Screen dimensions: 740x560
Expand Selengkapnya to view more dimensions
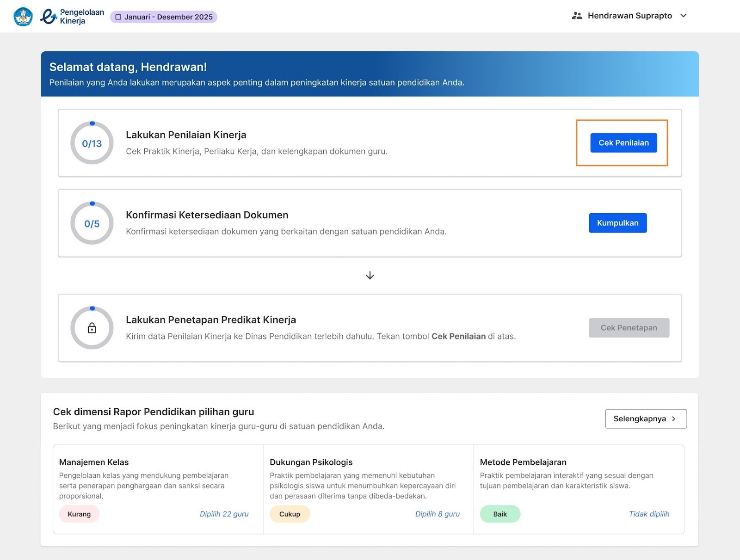(x=646, y=418)
